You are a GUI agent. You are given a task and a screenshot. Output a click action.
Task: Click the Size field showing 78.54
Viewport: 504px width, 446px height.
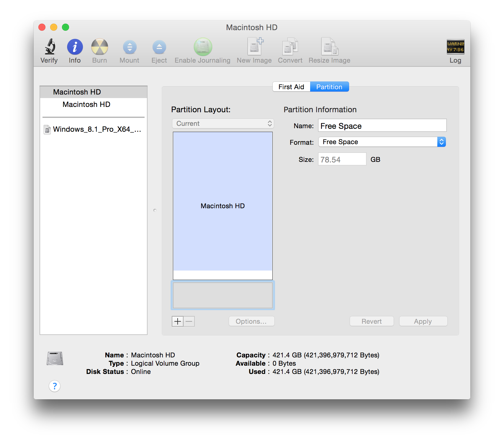tap(342, 159)
